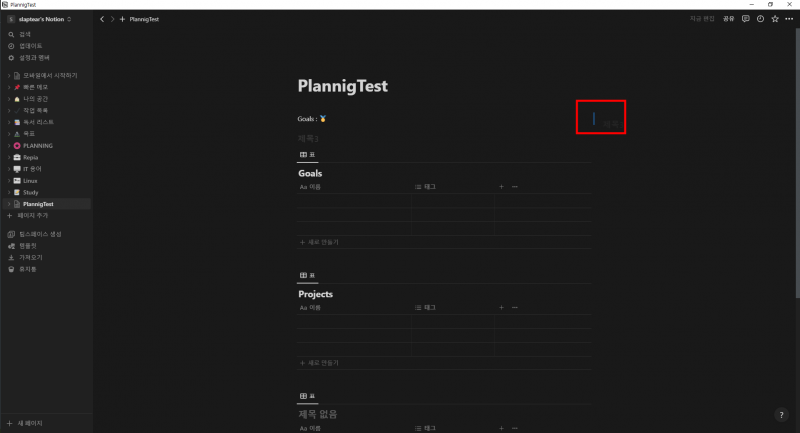Screen dimensions: 800x433
Task: Add a new row under Goals table
Action: tap(319, 242)
